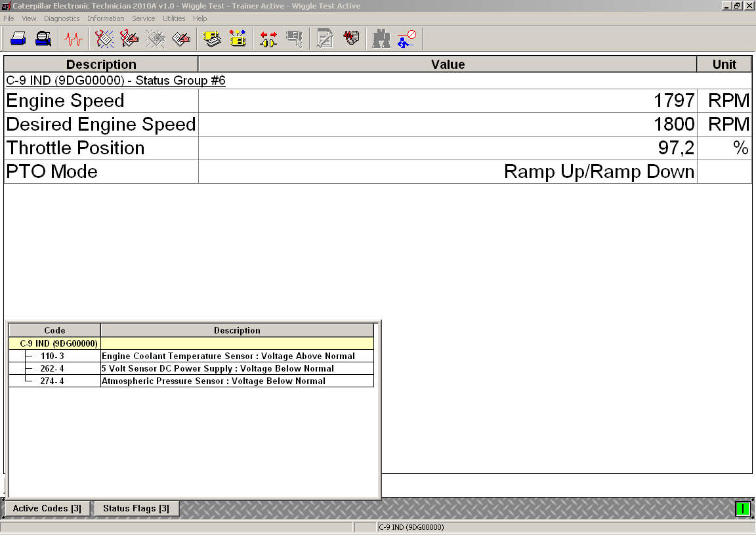Select code 110-3 in the tree
756x535 pixels.
pyautogui.click(x=52, y=356)
